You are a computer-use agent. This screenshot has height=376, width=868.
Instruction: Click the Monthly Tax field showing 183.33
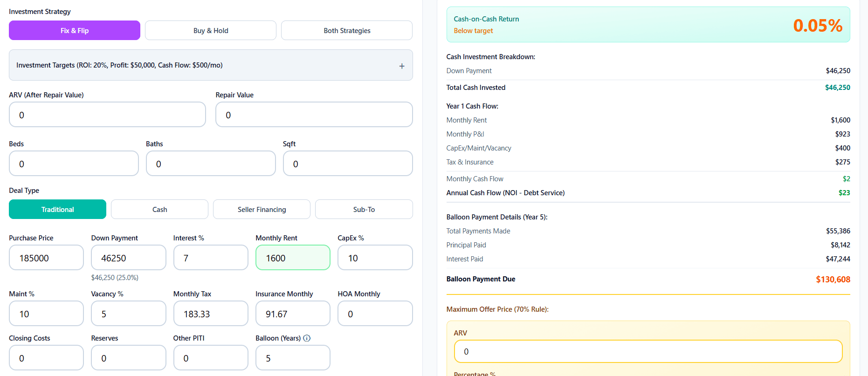click(x=211, y=314)
